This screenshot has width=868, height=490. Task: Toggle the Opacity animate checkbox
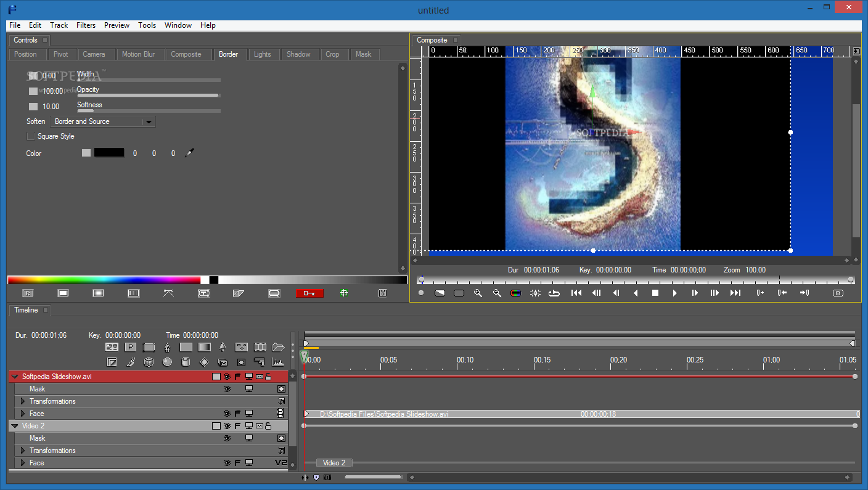(33, 91)
